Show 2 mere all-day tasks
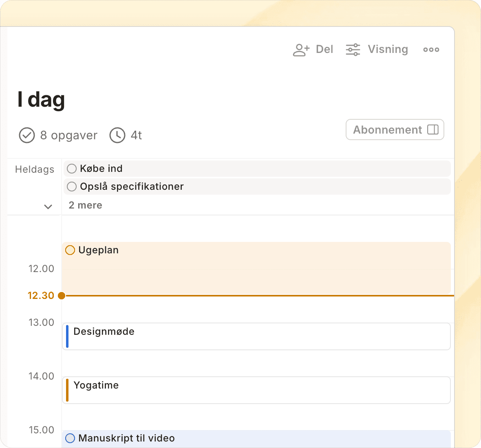 86,205
